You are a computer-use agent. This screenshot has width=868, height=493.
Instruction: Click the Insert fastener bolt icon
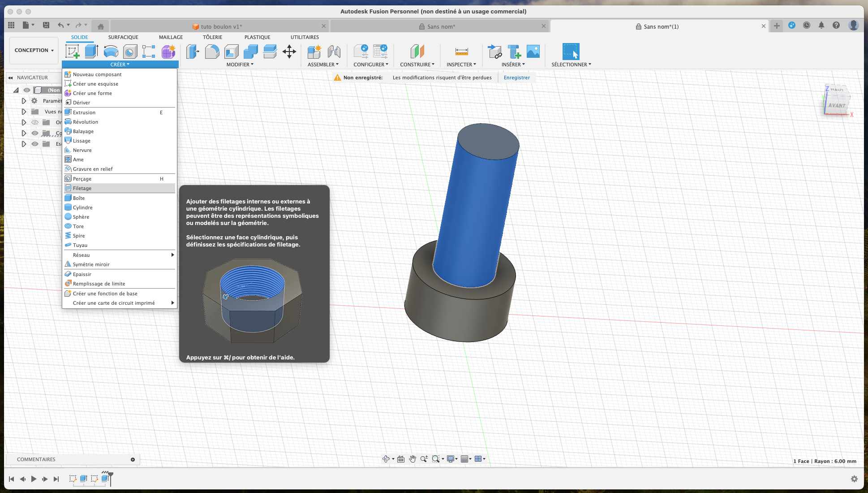click(514, 52)
